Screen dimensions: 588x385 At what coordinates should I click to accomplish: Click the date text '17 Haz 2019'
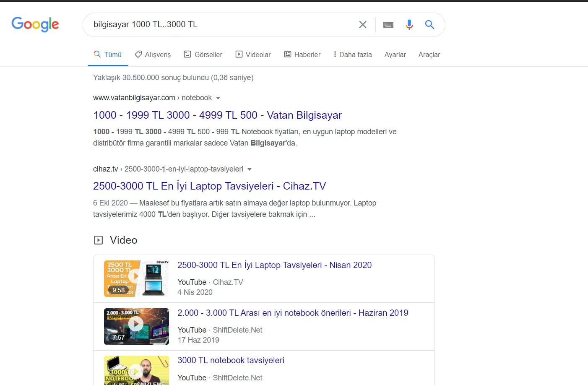[198, 340]
